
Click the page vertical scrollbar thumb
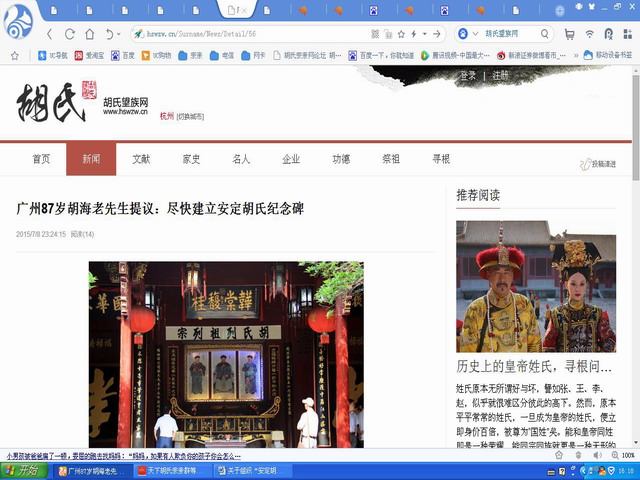pos(636,128)
